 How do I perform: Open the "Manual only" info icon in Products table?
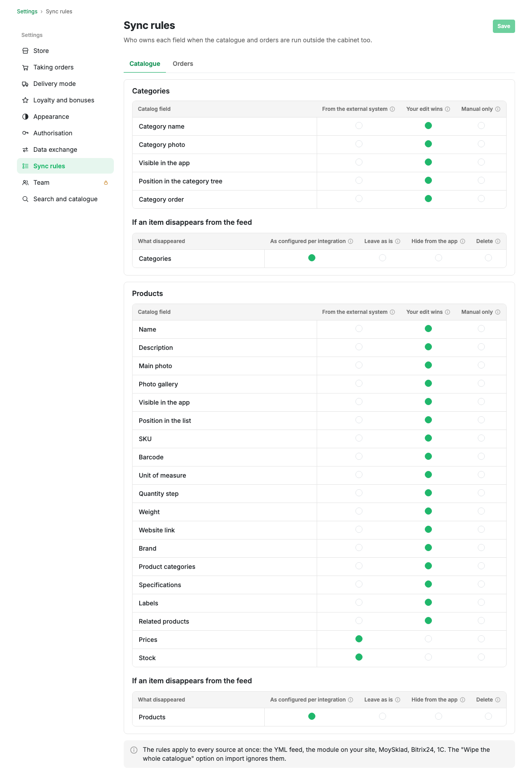coord(498,312)
